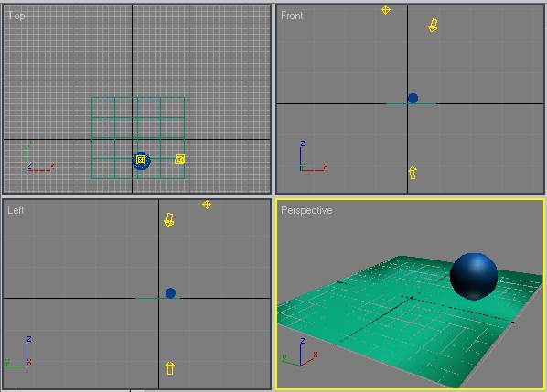Select the lower upward-pointing light in Front viewport

(413, 173)
